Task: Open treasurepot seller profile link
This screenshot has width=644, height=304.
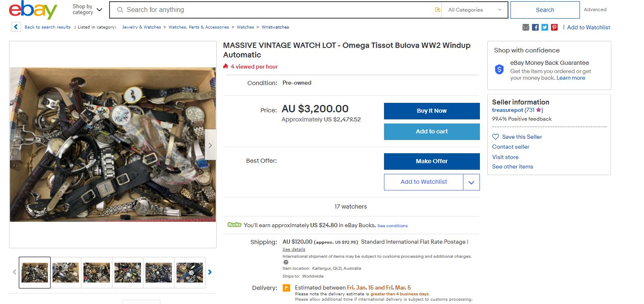Action: click(x=507, y=110)
